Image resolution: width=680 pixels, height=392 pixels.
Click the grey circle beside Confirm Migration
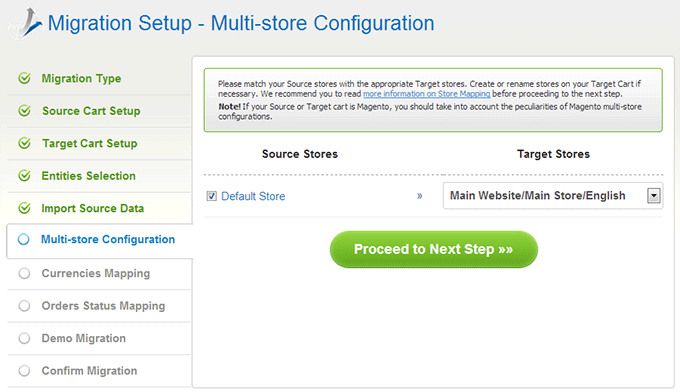(24, 371)
